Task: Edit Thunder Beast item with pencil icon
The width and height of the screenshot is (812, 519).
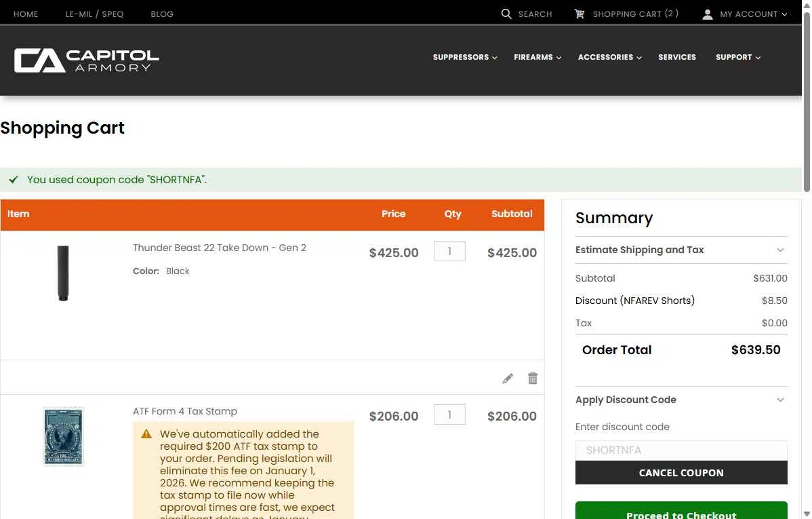Action: [508, 379]
